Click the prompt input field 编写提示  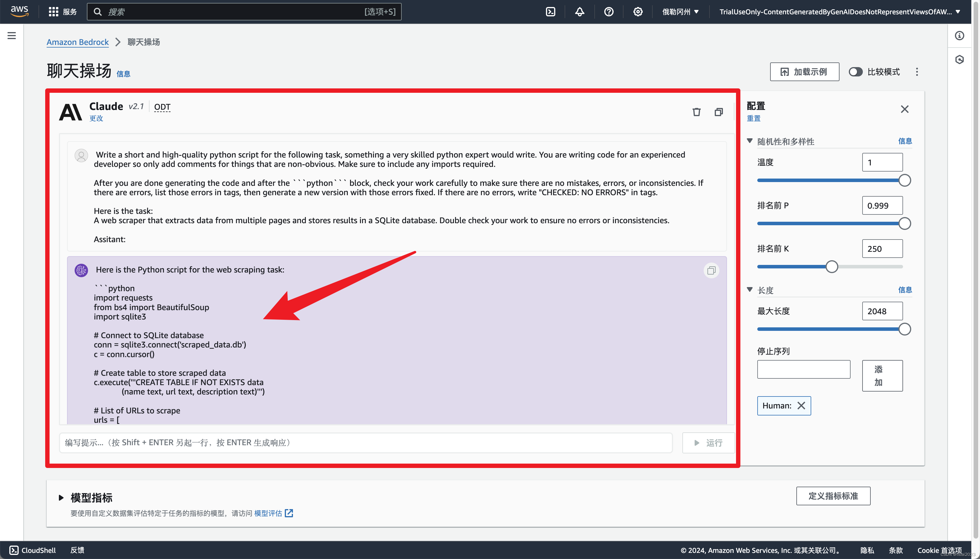click(366, 443)
